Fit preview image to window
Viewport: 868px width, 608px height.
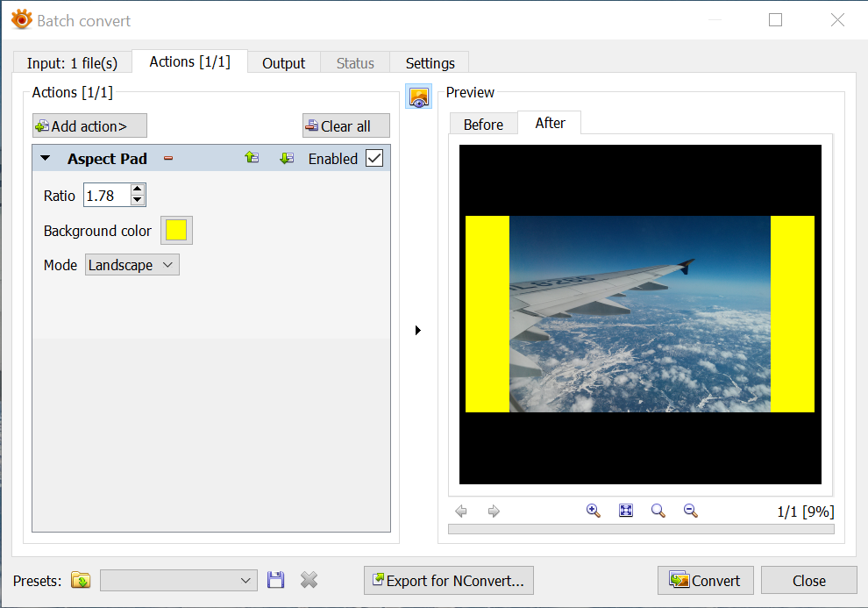tap(626, 511)
